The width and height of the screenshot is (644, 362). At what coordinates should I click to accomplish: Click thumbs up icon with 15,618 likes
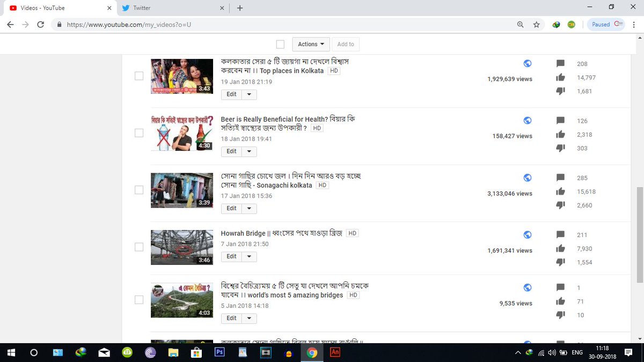click(x=560, y=191)
